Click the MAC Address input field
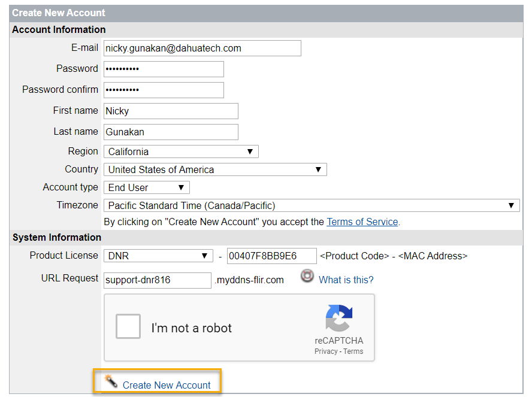The width and height of the screenshot is (532, 397). [x=271, y=256]
